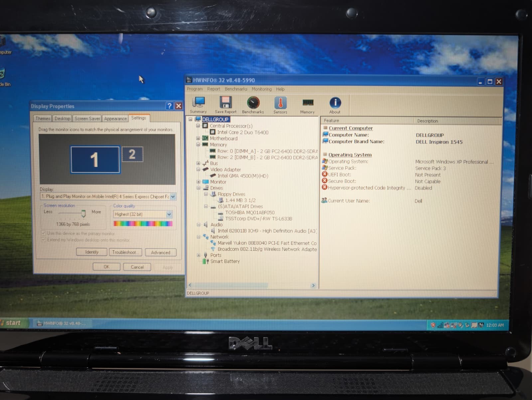This screenshot has height=400, width=532.
Task: Open the Summary tool in HWiNFO
Action: (x=199, y=105)
